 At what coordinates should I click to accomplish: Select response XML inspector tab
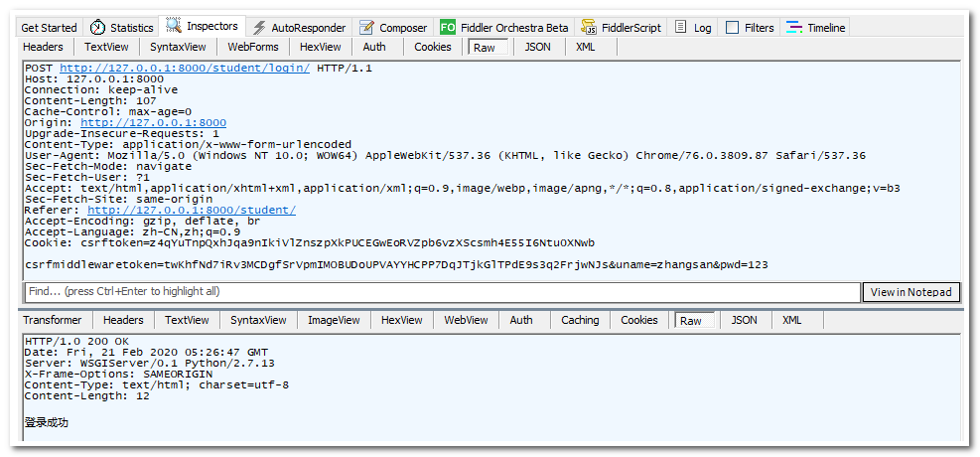(792, 320)
